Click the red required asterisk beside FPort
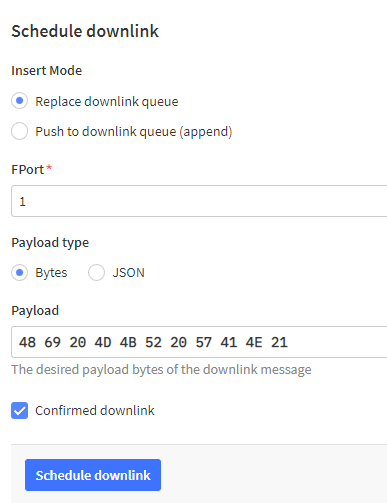Screen dimensions: 387x503 coord(49,167)
